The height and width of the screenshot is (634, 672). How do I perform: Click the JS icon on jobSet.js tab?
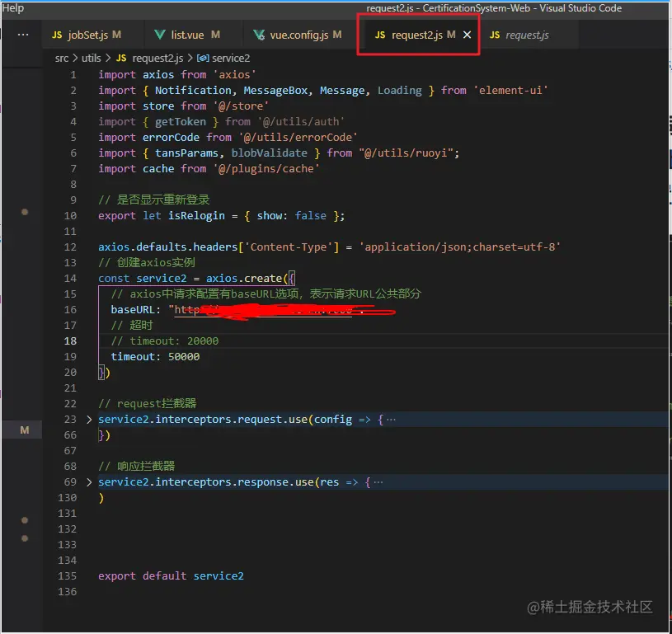click(x=57, y=35)
